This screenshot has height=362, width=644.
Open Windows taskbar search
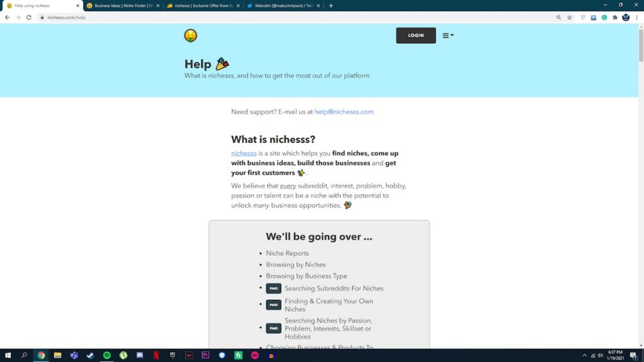(25, 356)
